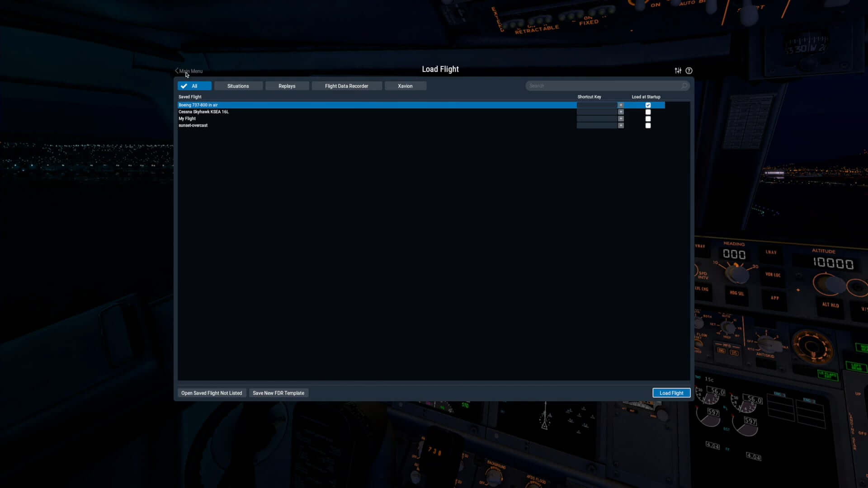868x488 pixels.
Task: Click the sunset-overcast saved flight entry
Action: click(193, 125)
